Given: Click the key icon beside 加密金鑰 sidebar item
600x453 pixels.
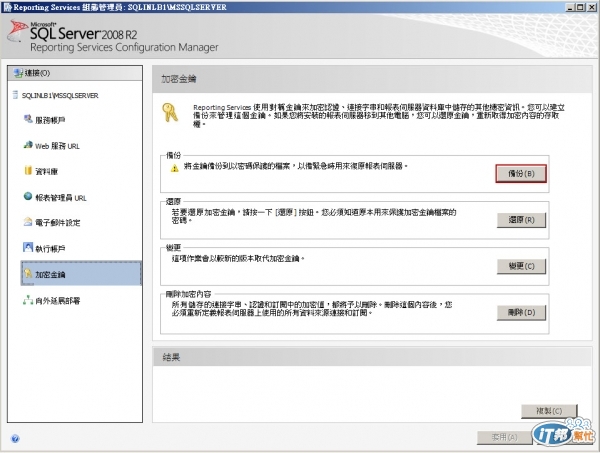Looking at the screenshot, I should click(28, 273).
